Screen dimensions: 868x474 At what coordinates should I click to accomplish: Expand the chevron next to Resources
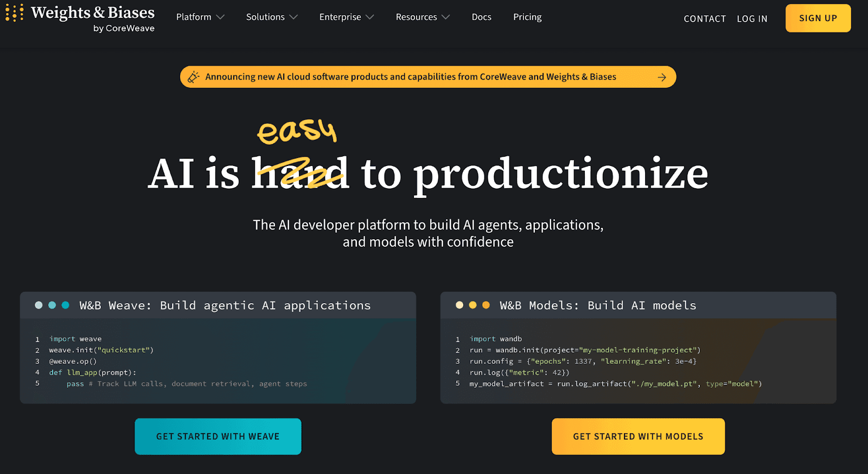pyautogui.click(x=446, y=17)
